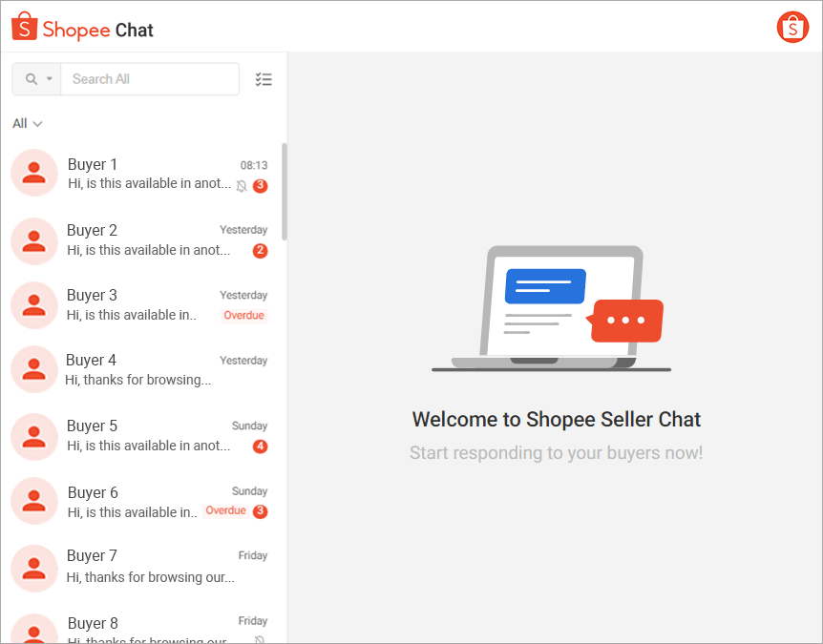Click inside the Search All input field
Image resolution: width=823 pixels, height=644 pixels.
[x=148, y=78]
